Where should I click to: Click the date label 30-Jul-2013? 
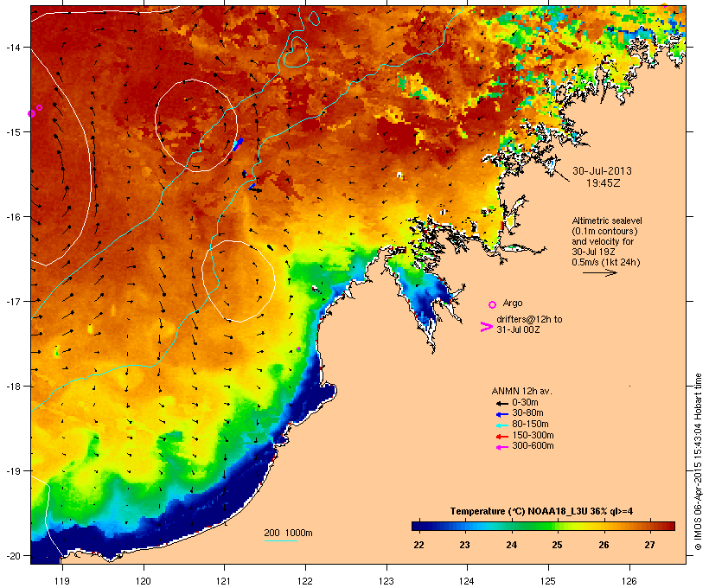pos(602,171)
